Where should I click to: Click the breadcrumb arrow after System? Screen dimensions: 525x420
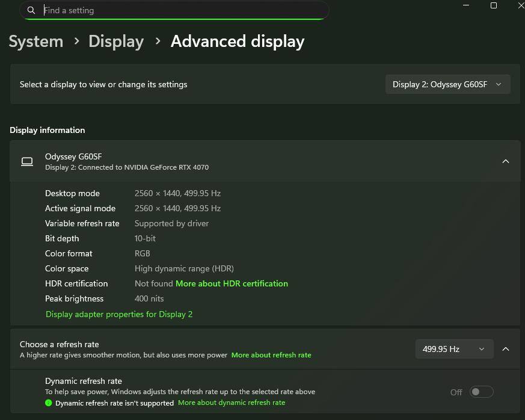(x=76, y=41)
